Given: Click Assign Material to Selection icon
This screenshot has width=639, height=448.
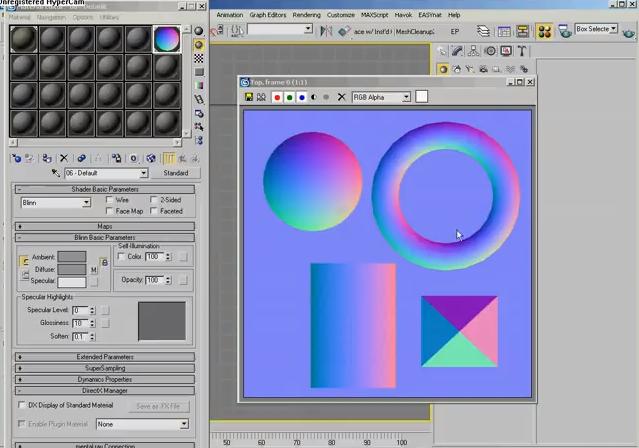Looking at the screenshot, I should [x=46, y=158].
